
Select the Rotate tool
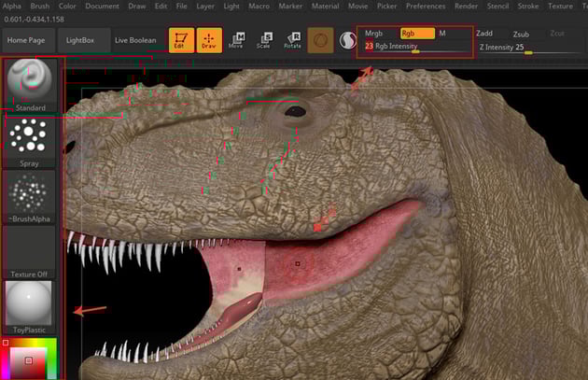click(x=292, y=40)
